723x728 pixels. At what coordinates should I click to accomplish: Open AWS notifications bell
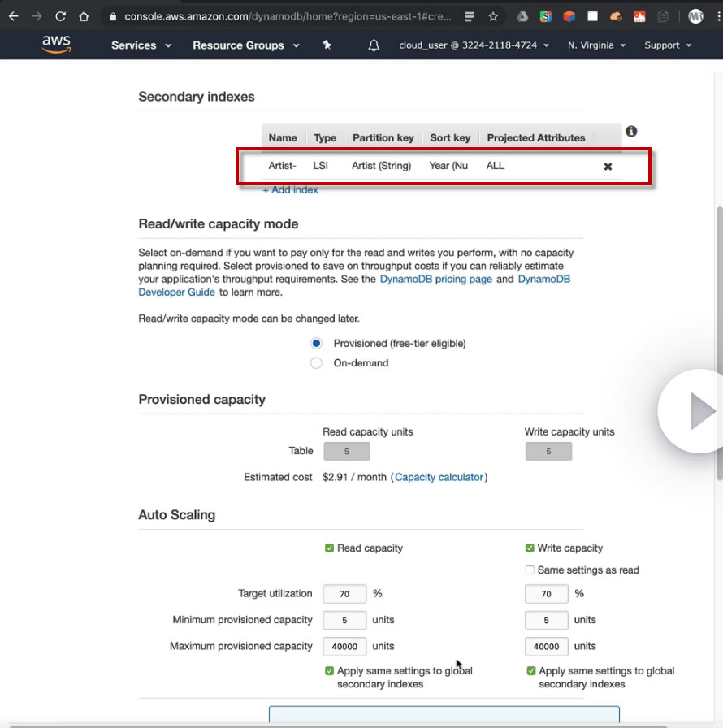tap(374, 45)
